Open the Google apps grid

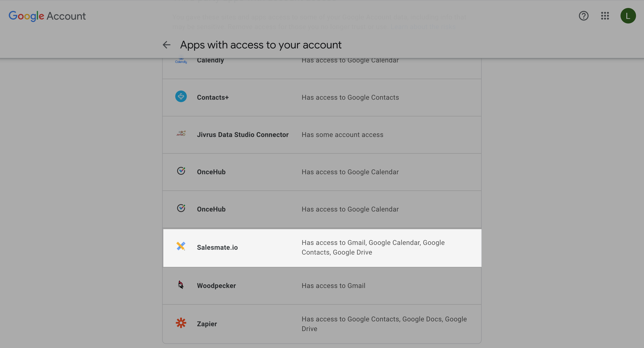pos(605,16)
